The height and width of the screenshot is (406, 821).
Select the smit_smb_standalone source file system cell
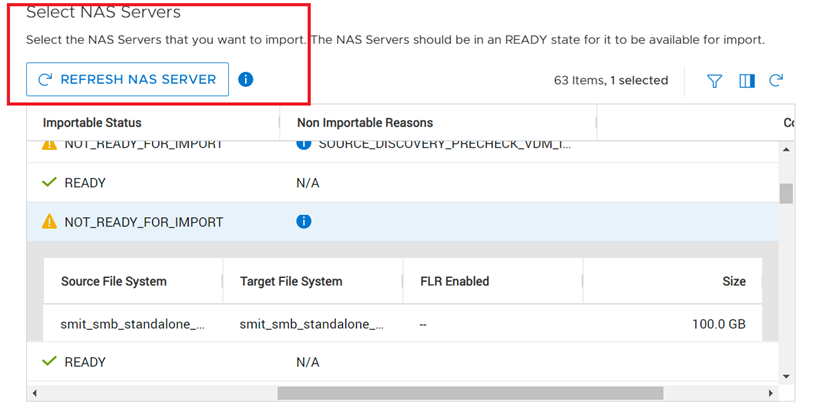click(133, 324)
